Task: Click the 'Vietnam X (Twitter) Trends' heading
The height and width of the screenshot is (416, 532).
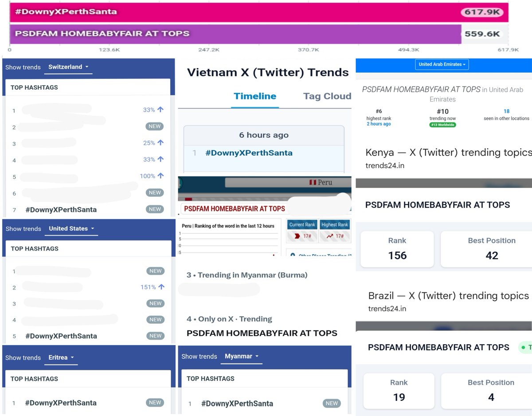Action: (268, 72)
